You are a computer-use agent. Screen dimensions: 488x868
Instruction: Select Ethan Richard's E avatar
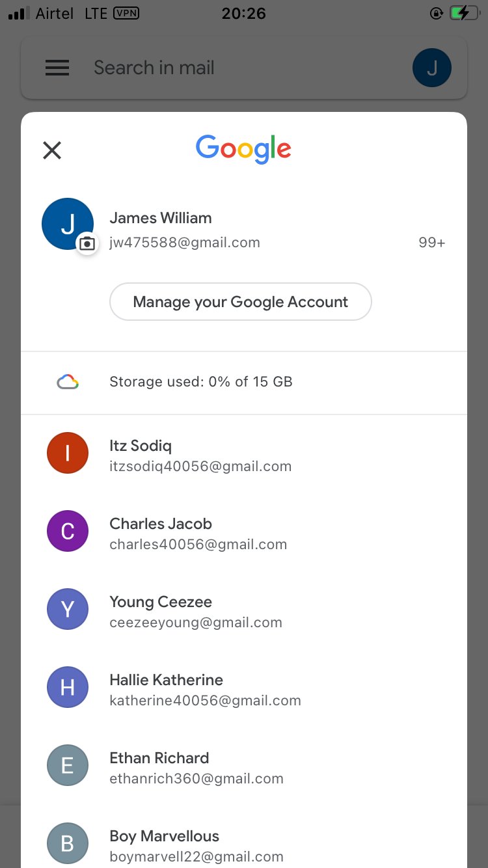point(68,765)
